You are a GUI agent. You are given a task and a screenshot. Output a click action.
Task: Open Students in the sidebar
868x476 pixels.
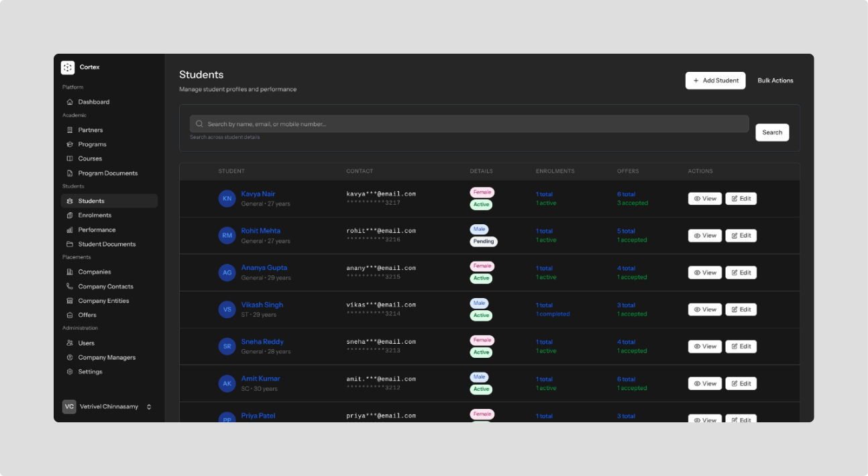click(x=109, y=201)
